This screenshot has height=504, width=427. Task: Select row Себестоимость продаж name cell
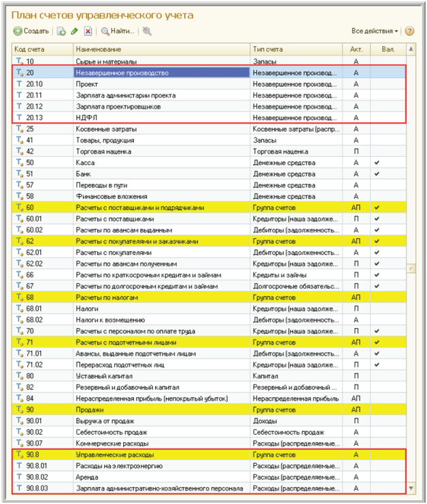[x=162, y=432]
